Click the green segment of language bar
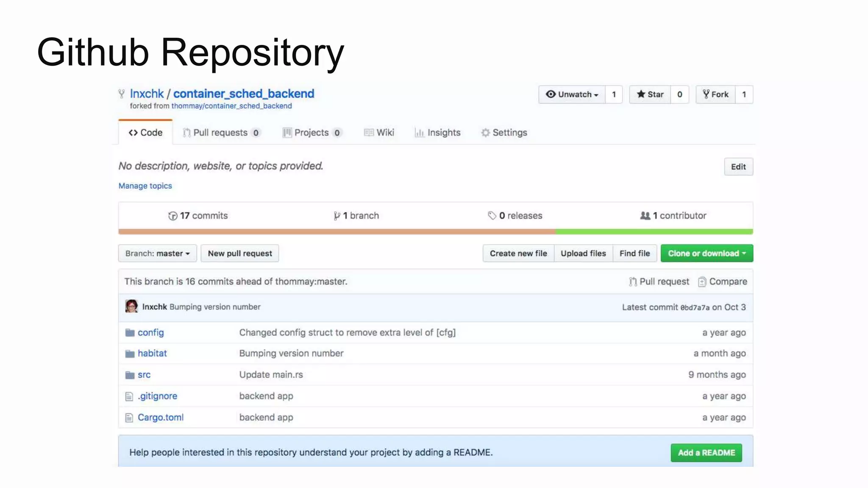 pos(654,232)
